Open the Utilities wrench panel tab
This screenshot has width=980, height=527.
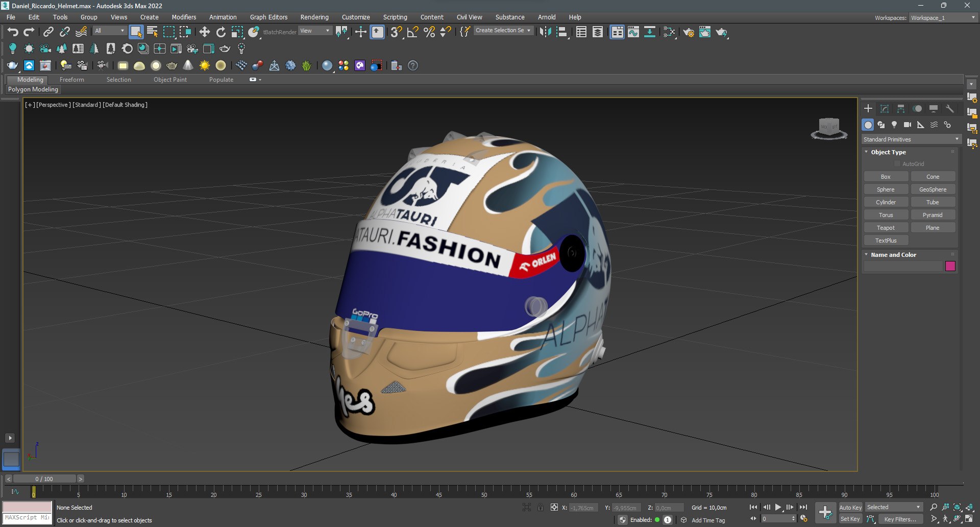coord(950,108)
